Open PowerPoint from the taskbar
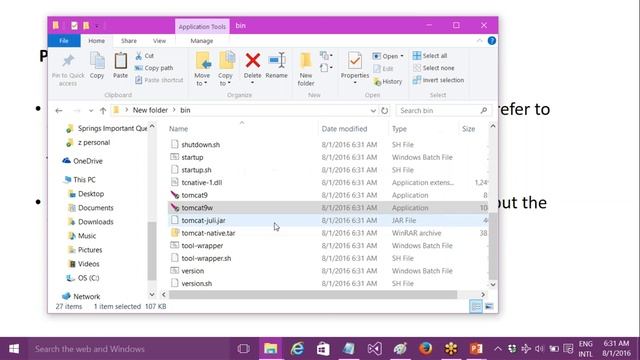This screenshot has width=640, height=360. (x=476, y=349)
